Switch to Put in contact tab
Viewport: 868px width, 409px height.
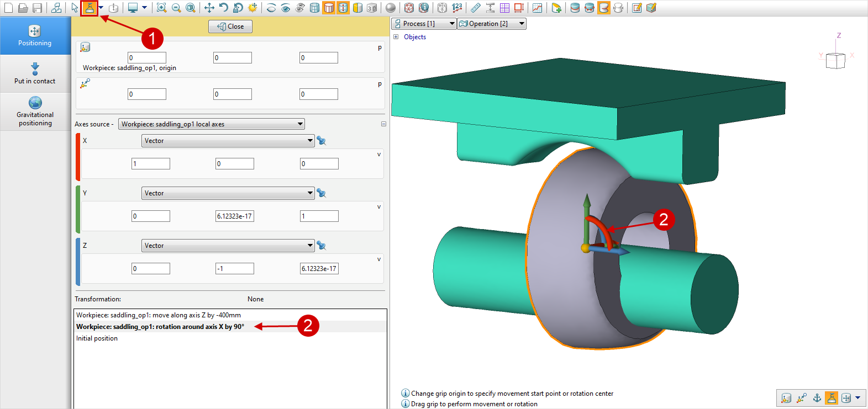(35, 73)
